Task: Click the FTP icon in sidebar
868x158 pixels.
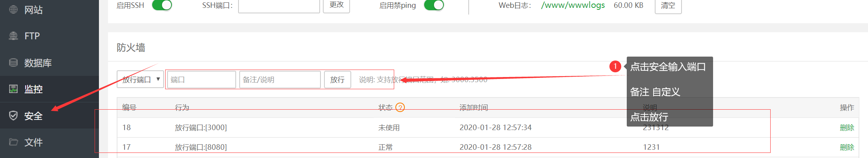Action: click(13, 36)
